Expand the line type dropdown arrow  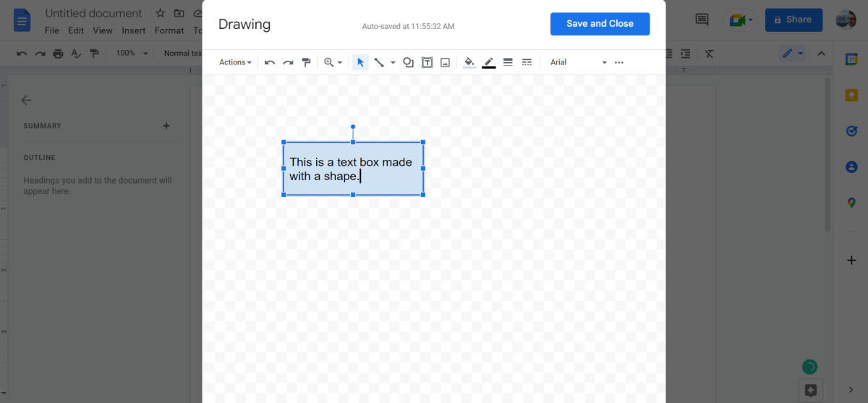(393, 62)
